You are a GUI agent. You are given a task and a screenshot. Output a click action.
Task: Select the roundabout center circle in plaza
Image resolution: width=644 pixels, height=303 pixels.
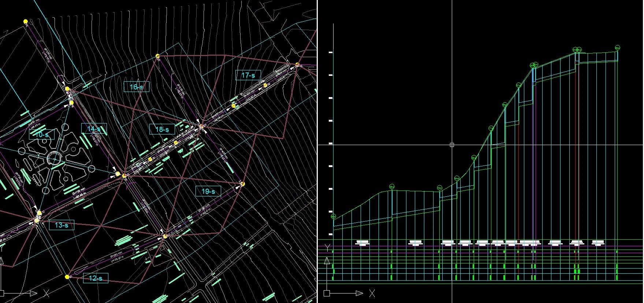pos(55,160)
